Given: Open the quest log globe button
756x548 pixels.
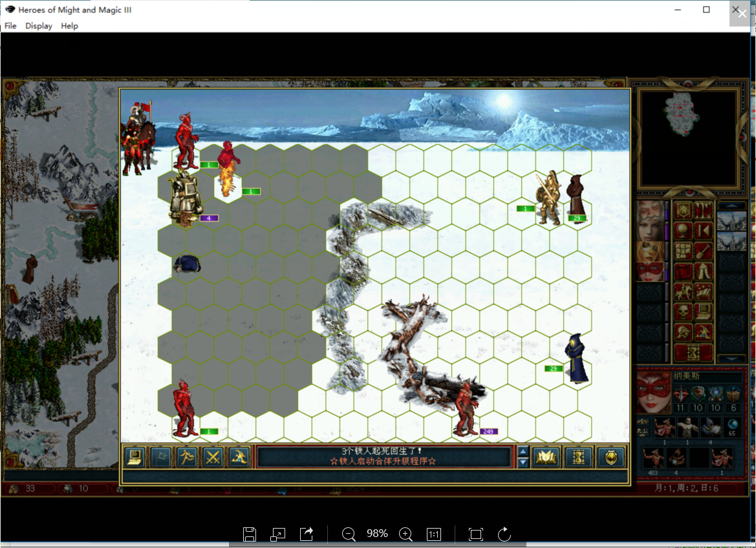Looking at the screenshot, I should [683, 231].
